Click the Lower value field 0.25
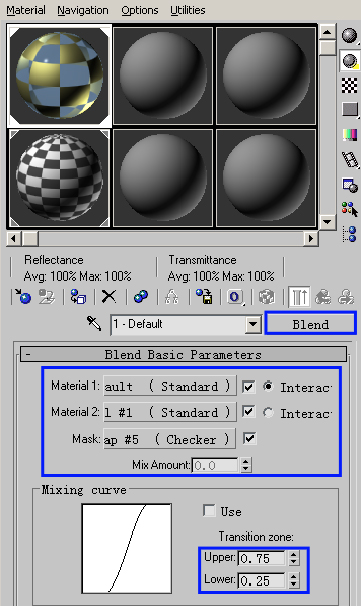Viewport: 361px width, 606px height. (262, 580)
